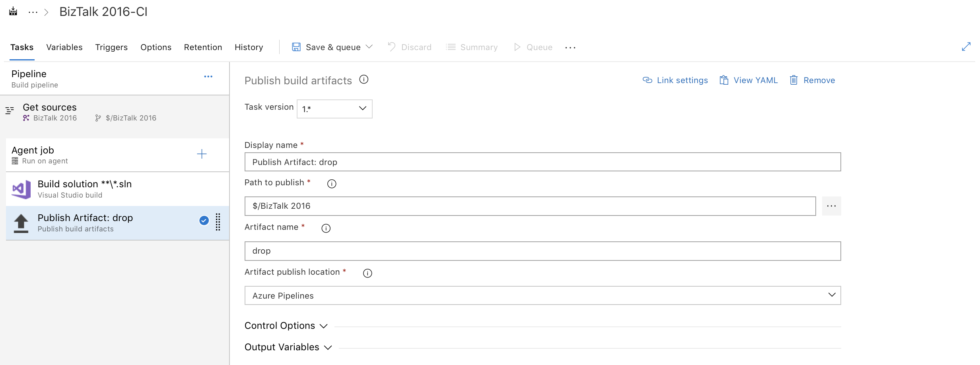Click the Discard undo arrow icon
980x365 pixels.
391,47
